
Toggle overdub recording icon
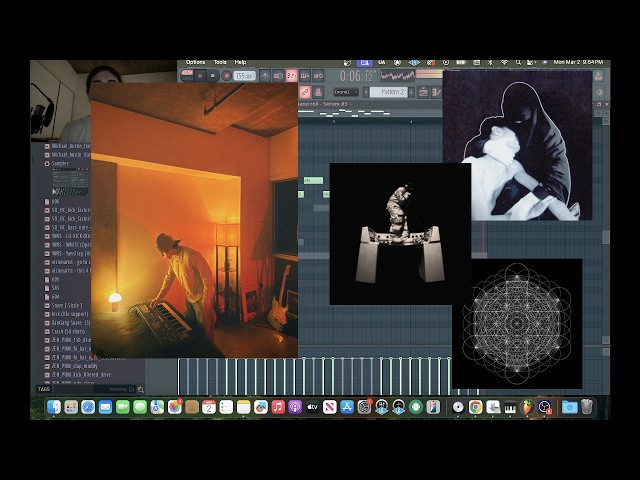click(305, 76)
